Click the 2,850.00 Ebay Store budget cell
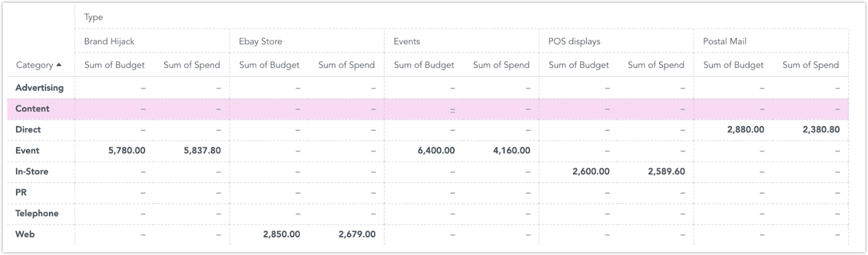Screen dimensions: 868x255 (281, 234)
